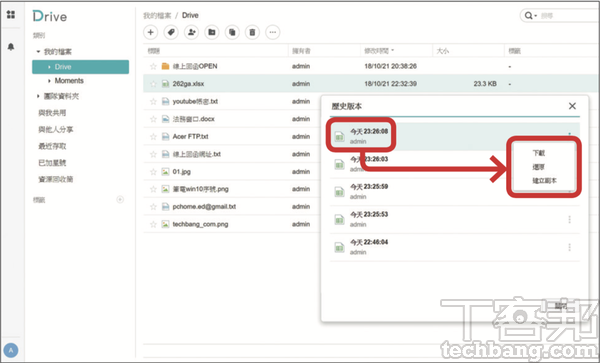Star the 262ga.xlsx file
Viewport: 600px width, 363px height.
click(153, 84)
